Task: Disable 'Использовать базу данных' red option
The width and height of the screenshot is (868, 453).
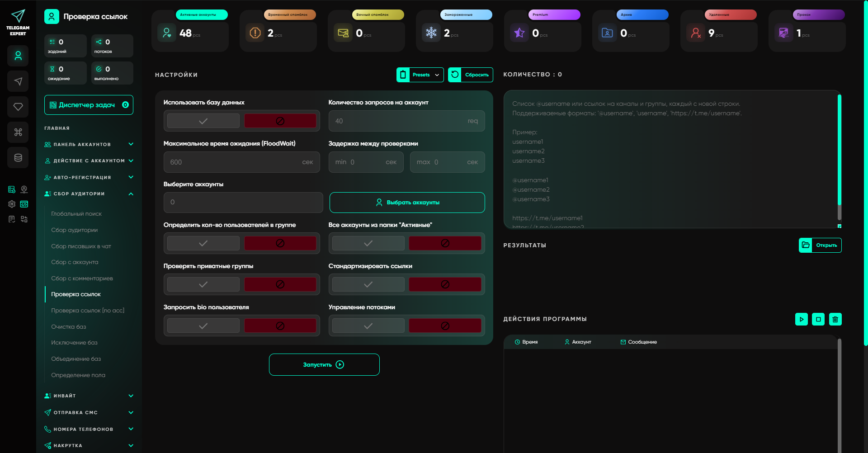Action: click(280, 121)
